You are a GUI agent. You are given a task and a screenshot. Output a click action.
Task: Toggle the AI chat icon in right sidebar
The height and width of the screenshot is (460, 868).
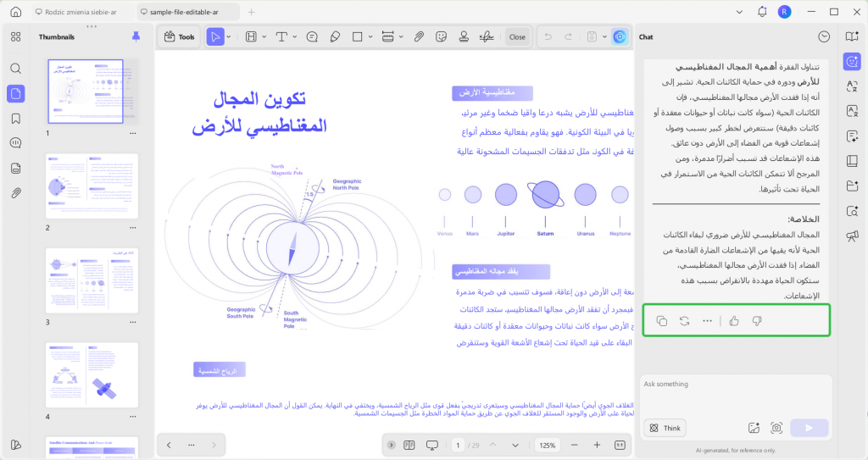pyautogui.click(x=853, y=62)
